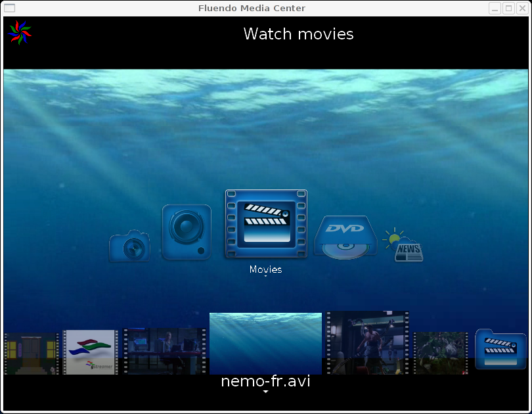Open the window menu button in title bar
Screen dimensions: 532x414
coord(9,8)
